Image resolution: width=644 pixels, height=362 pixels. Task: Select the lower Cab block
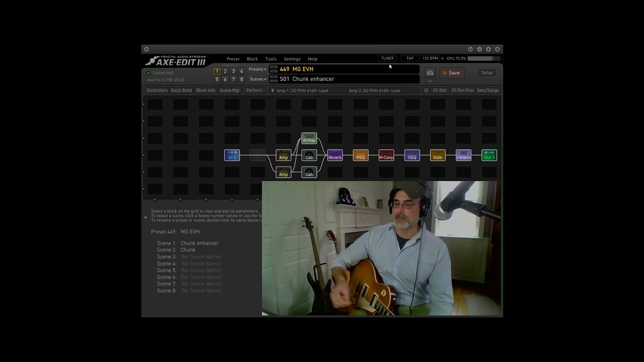coord(309,172)
